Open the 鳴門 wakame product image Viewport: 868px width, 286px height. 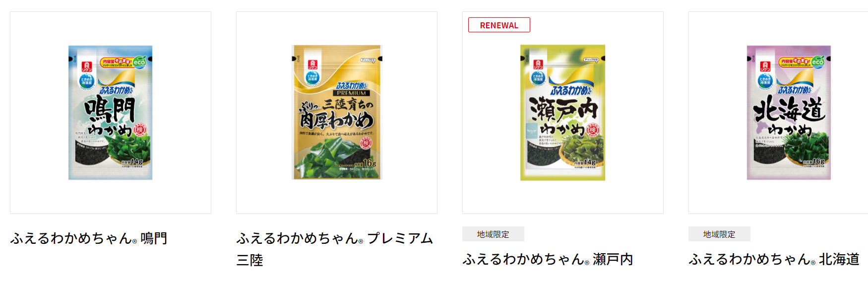click(x=110, y=113)
